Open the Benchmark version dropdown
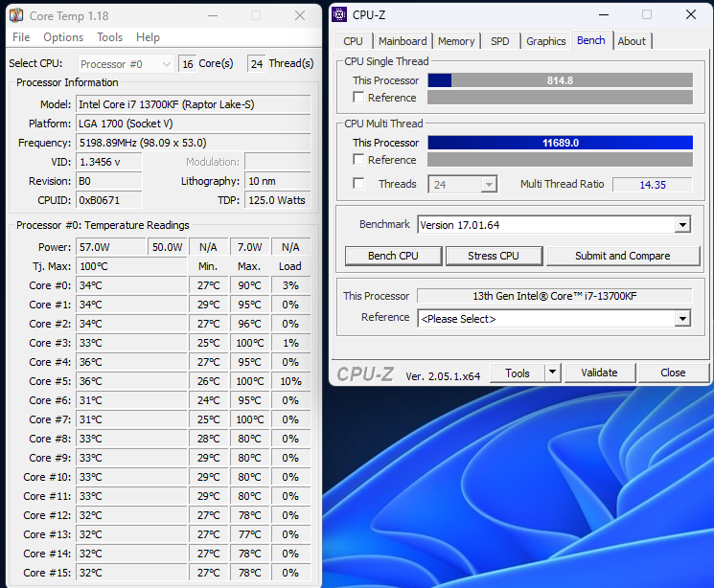 554,225
